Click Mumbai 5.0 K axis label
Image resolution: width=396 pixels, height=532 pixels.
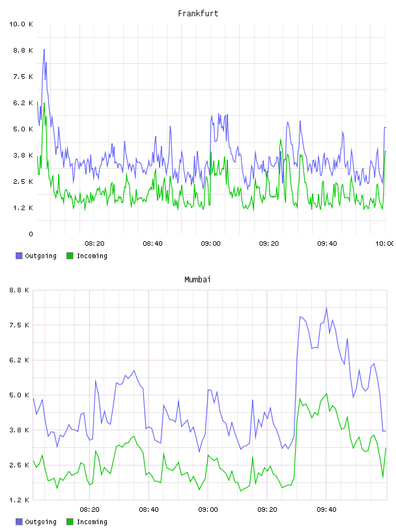[19, 395]
